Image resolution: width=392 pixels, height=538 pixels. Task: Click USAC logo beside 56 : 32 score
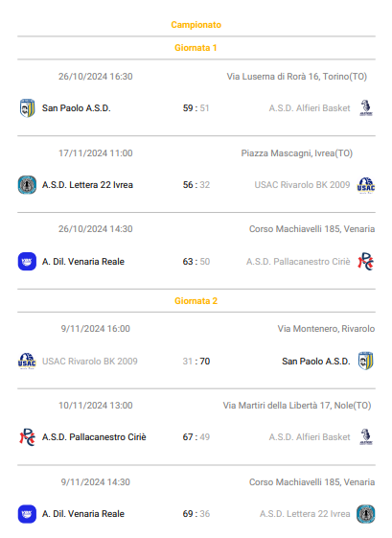[x=366, y=185]
